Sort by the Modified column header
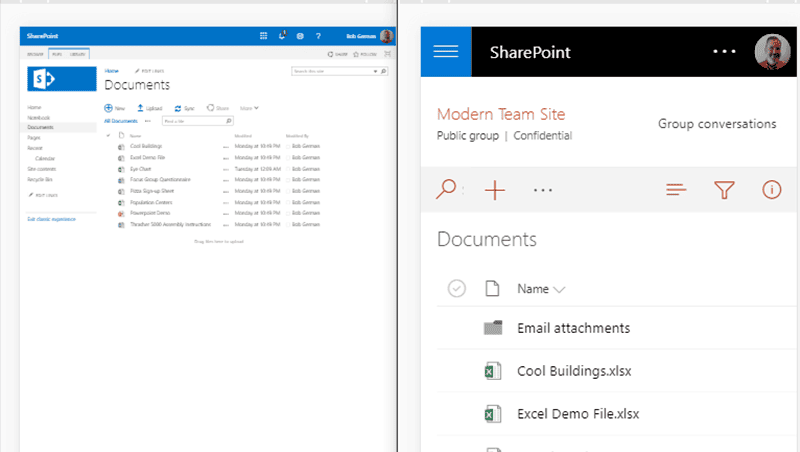The width and height of the screenshot is (800, 452). pos(243,136)
